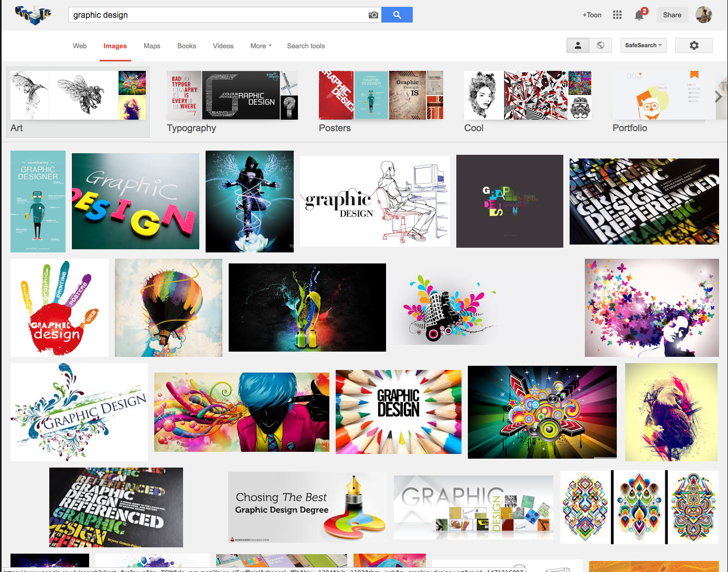
Task: Check notifications on the bell icon
Action: tap(639, 15)
